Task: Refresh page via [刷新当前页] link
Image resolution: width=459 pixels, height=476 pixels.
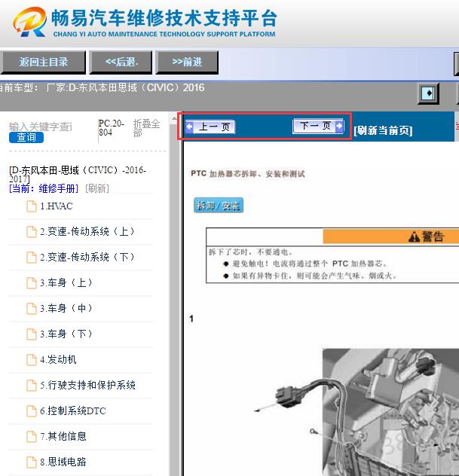Action: (383, 130)
